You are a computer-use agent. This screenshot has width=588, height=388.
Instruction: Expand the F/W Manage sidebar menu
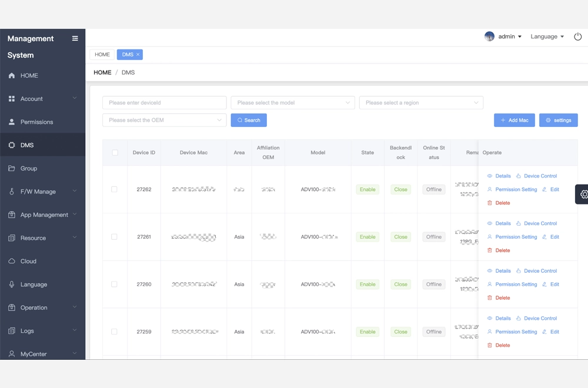point(42,192)
